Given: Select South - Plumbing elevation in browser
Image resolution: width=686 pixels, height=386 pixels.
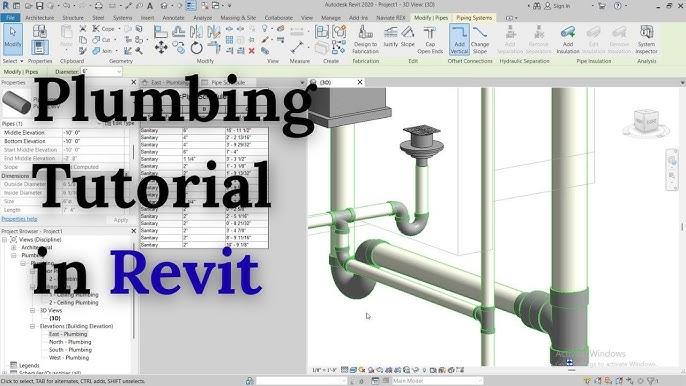Looking at the screenshot, I should click(x=70, y=350).
